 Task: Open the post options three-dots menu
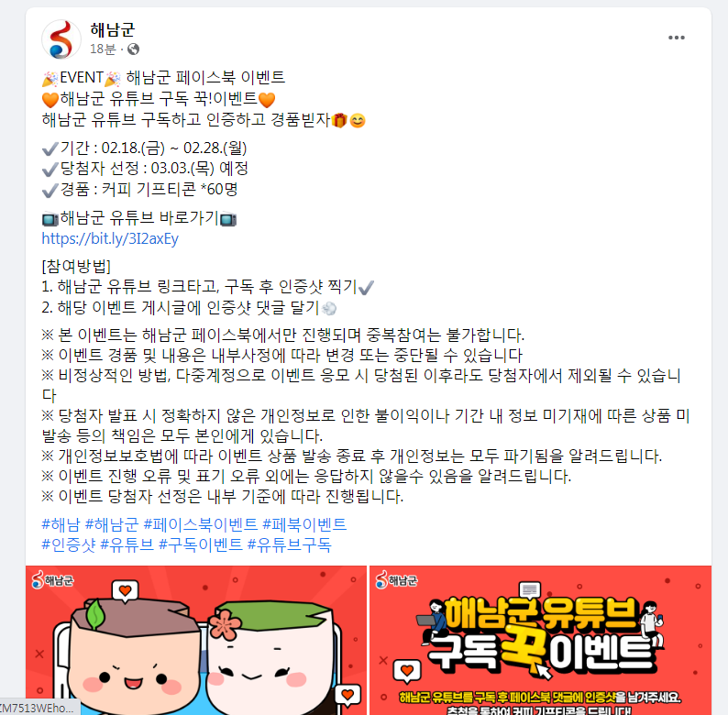676,38
